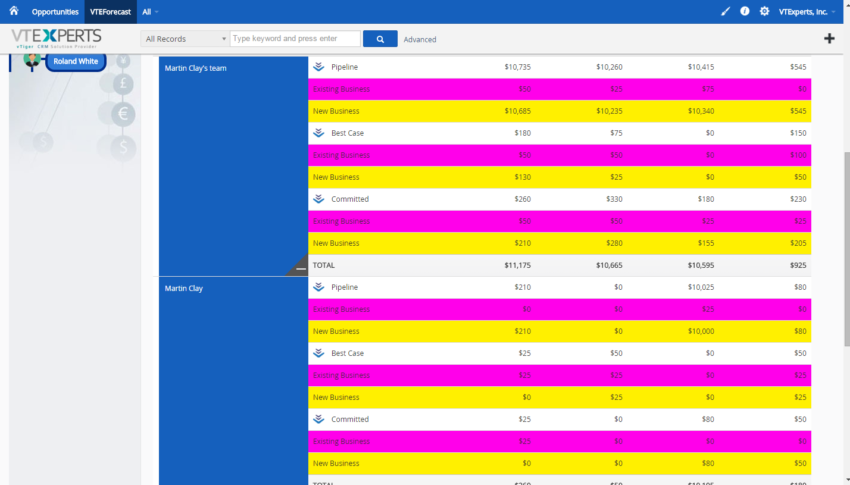Expand Committed row under Martin Clay
The width and height of the screenshot is (850, 485).
[319, 419]
